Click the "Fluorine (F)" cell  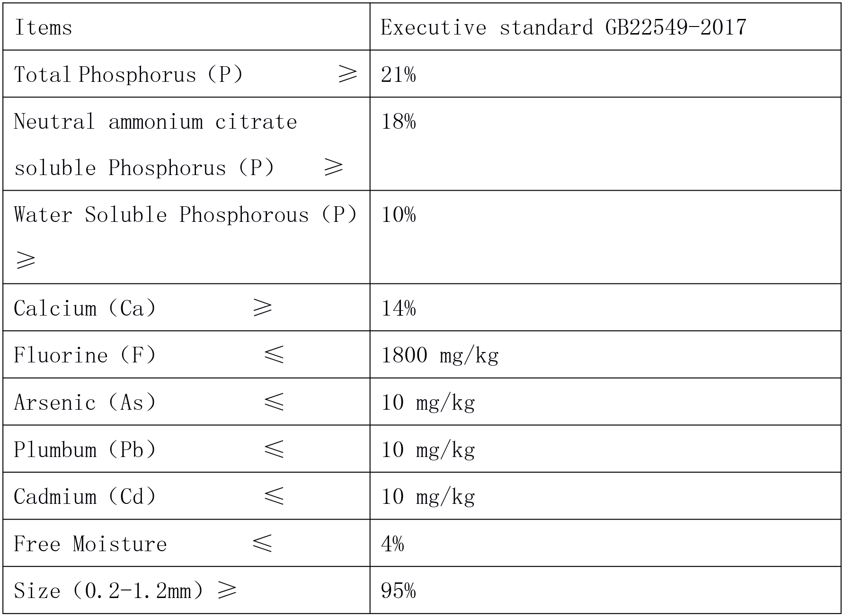(x=85, y=355)
